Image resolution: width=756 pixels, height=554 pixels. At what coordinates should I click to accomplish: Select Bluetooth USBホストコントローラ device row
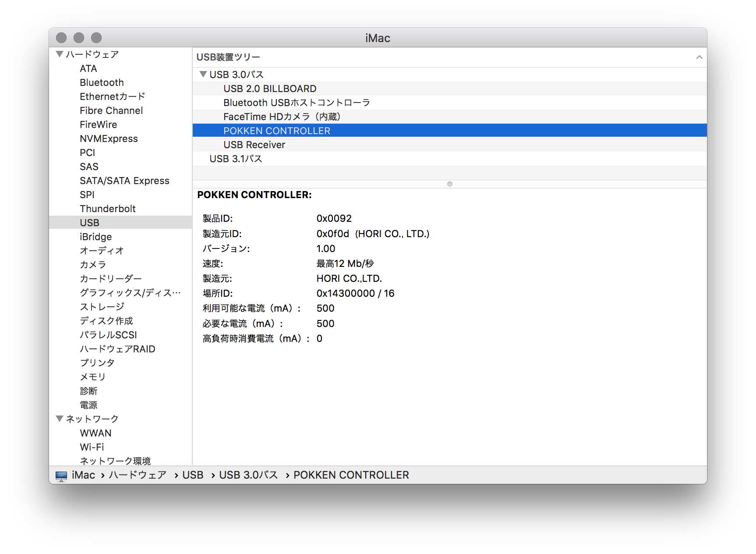pyautogui.click(x=450, y=103)
